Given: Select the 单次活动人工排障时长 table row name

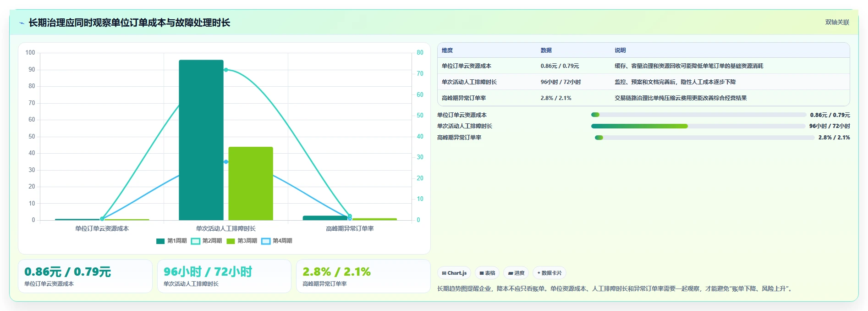Looking at the screenshot, I should tap(469, 82).
